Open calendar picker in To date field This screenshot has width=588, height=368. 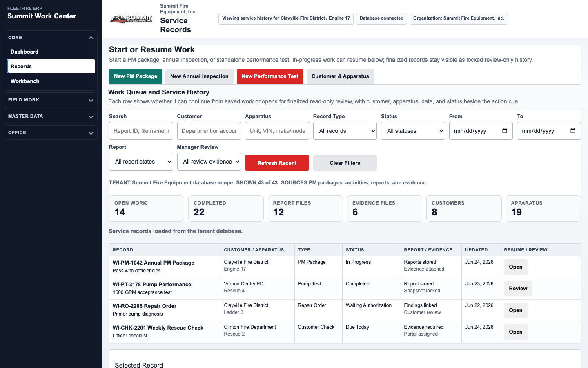click(x=573, y=131)
